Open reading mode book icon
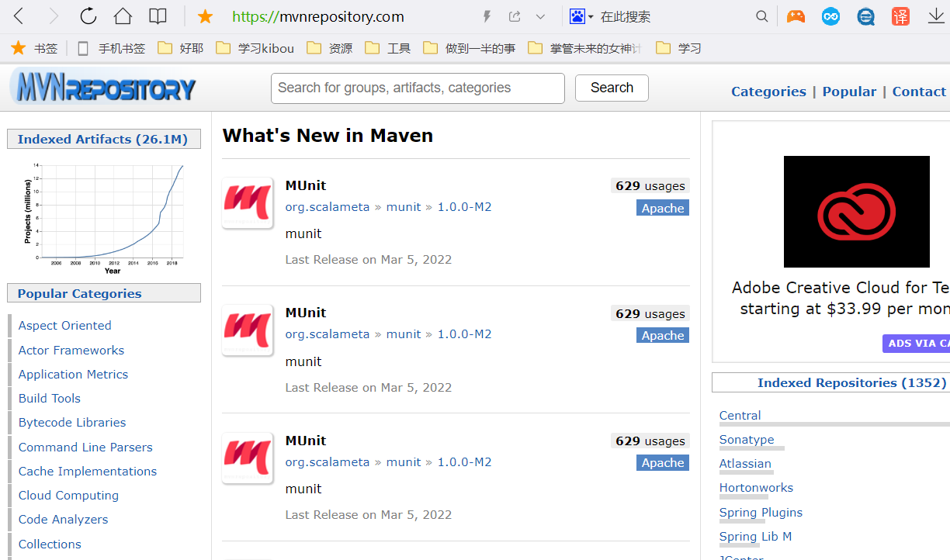The height and width of the screenshot is (560, 950). click(158, 16)
